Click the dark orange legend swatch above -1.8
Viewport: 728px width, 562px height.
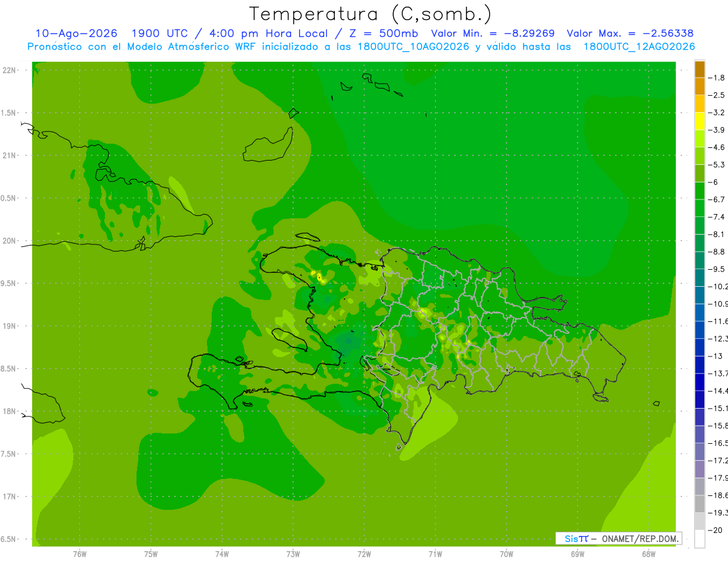[699, 70]
